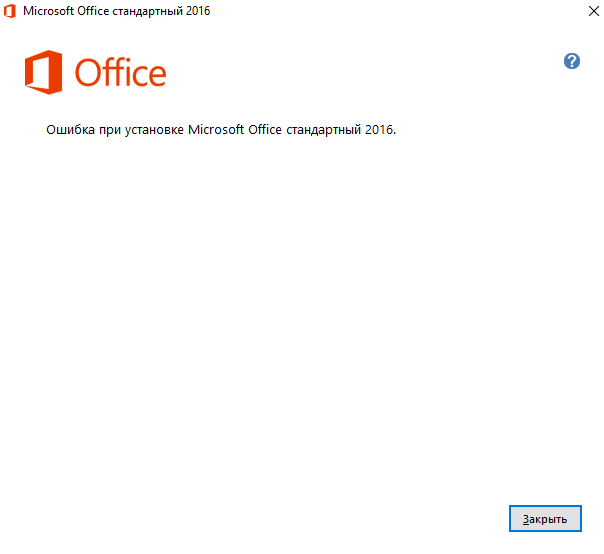This screenshot has height=554, width=604.
Task: Click the word "Ошибка" in the message
Action: (x=70, y=130)
